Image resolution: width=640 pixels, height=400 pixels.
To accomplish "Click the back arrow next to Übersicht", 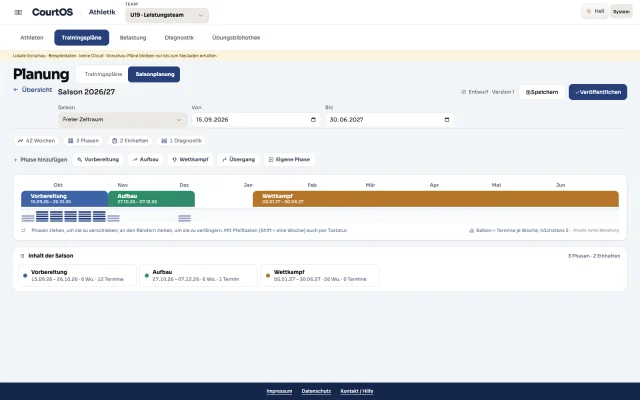I will click(x=16, y=89).
